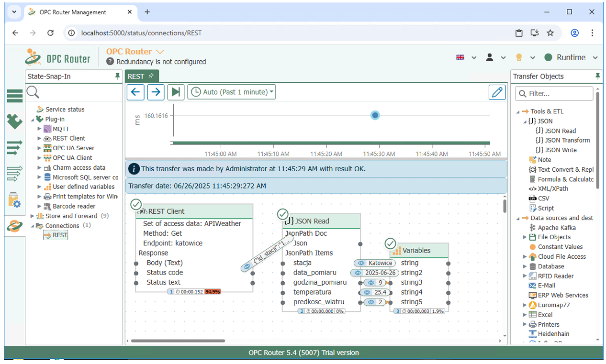Select the JSON Read transfer object

tap(555, 131)
